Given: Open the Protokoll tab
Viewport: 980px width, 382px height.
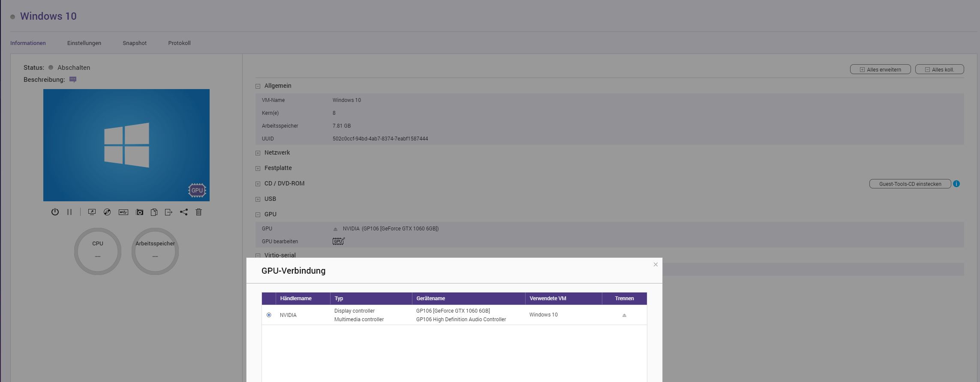Looking at the screenshot, I should [179, 43].
